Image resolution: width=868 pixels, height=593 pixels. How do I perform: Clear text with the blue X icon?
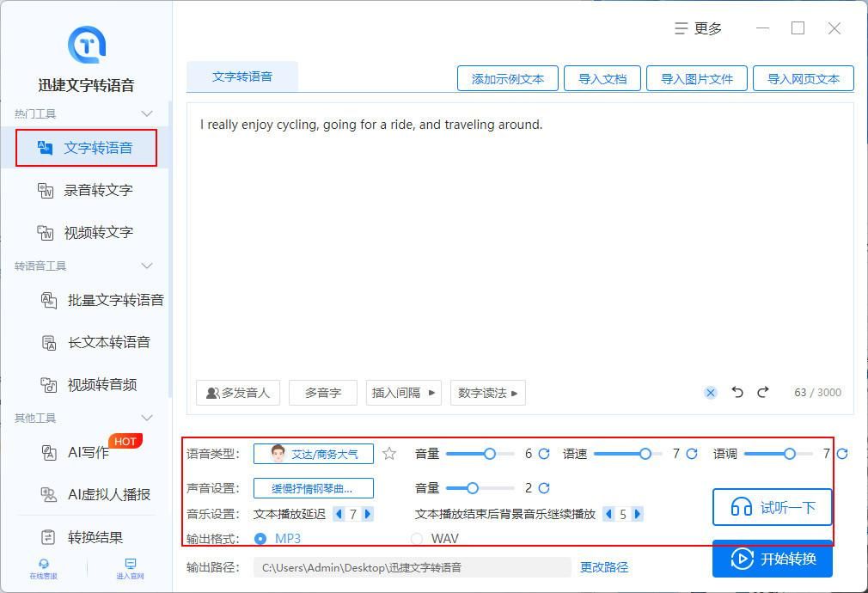[x=711, y=393]
